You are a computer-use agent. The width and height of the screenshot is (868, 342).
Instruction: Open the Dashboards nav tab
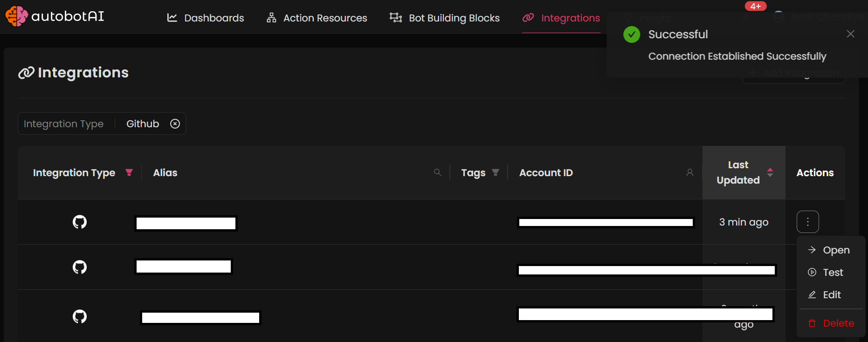(206, 18)
